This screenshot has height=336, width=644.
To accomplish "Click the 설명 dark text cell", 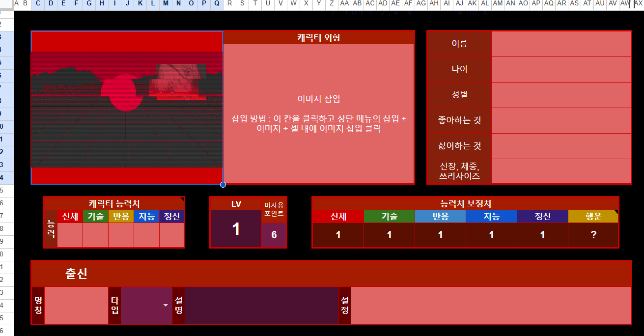I will [x=261, y=306].
